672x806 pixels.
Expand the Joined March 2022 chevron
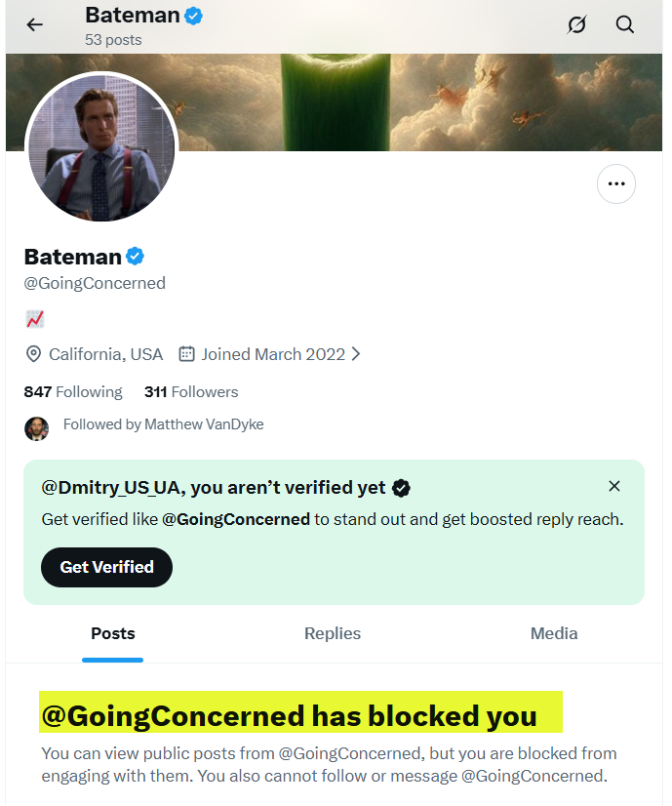point(356,354)
